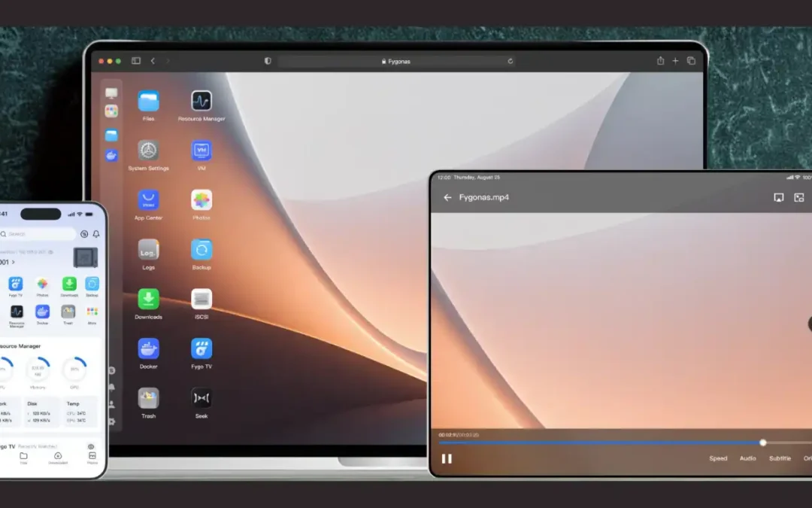Open Resource Manager on the phone app grid
Viewport: 812px width, 508px height.
(x=17, y=312)
